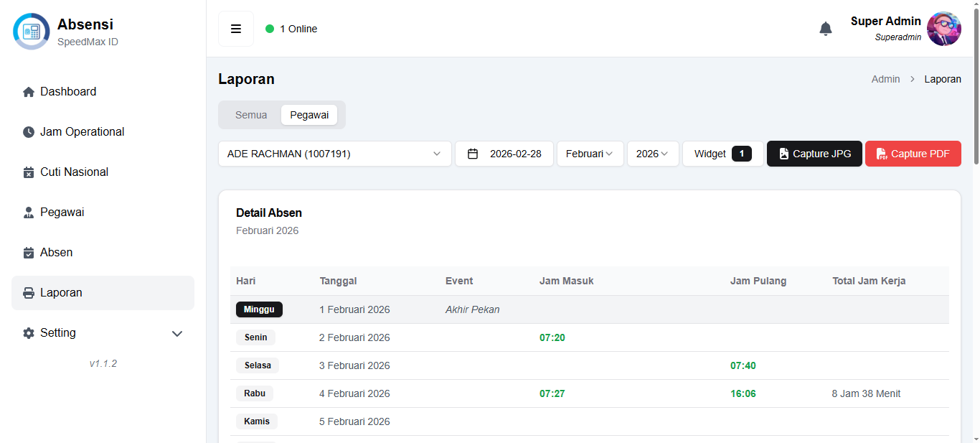Click the Absensi app logo

pyautogui.click(x=32, y=32)
